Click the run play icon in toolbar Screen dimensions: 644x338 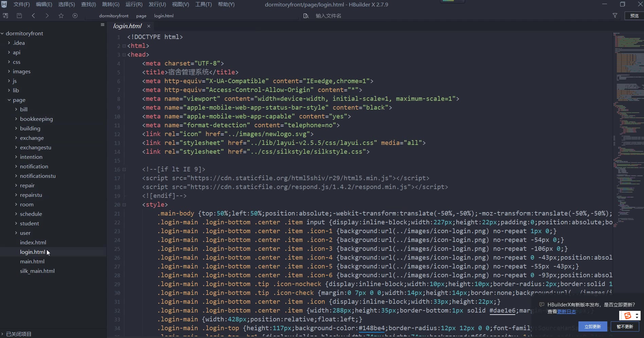pos(75,16)
